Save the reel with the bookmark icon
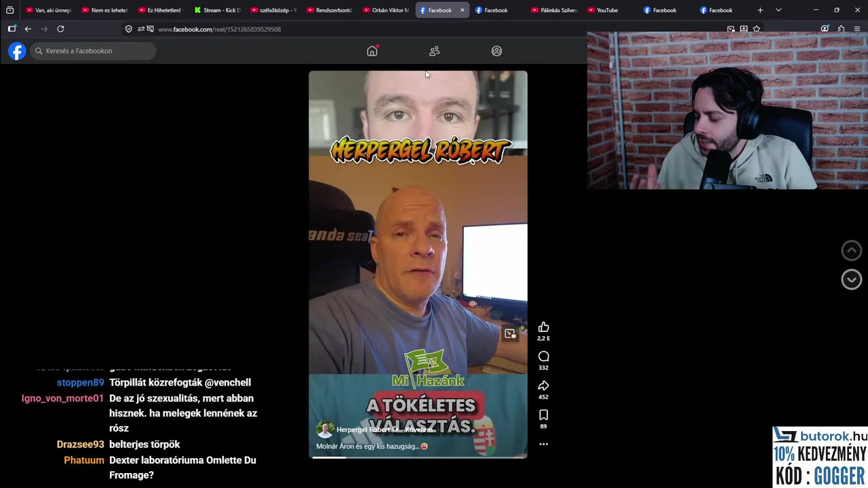Screen dimensions: 868x488 coord(543,415)
